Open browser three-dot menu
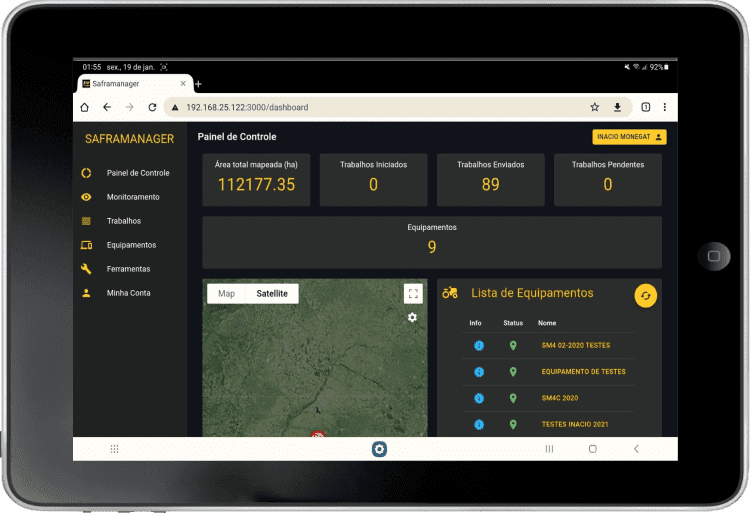Screen dimensions: 750x513 point(665,107)
